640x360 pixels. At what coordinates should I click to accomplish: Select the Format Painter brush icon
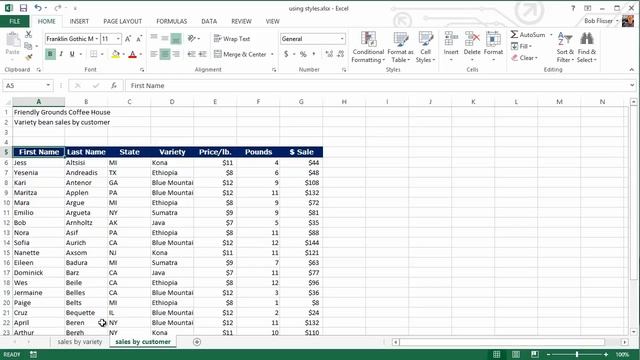(x=28, y=58)
